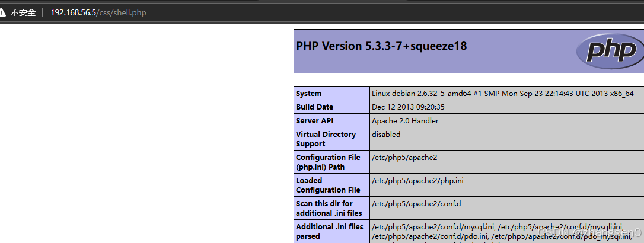This screenshot has width=644, height=243.
Task: Click the Virtual Directory Support label
Action: click(x=332, y=139)
